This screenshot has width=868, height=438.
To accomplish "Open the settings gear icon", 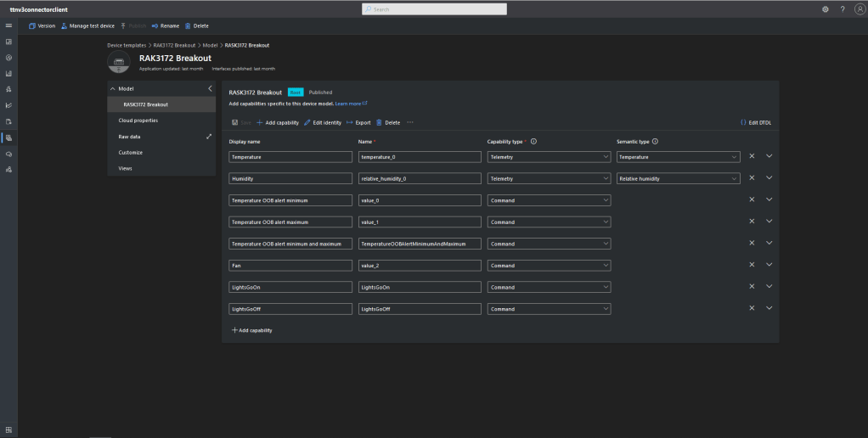I will click(x=826, y=9).
